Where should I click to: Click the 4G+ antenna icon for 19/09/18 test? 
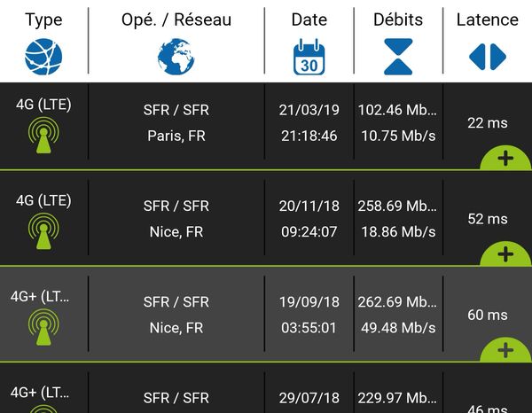pos(43,329)
